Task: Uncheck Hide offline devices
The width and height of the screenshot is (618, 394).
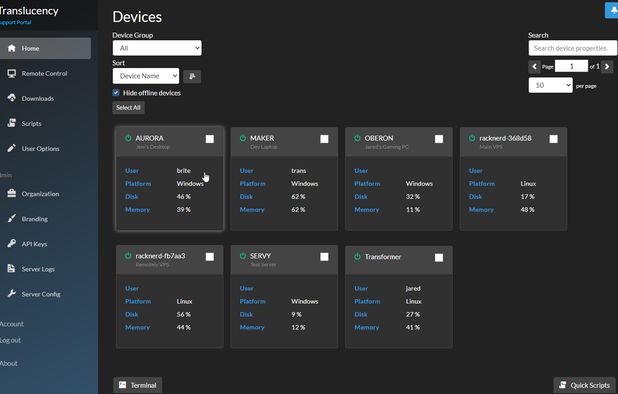Action: tap(116, 93)
